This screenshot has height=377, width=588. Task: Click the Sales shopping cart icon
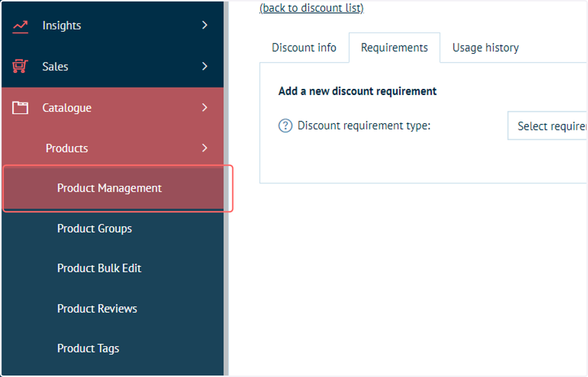point(20,67)
